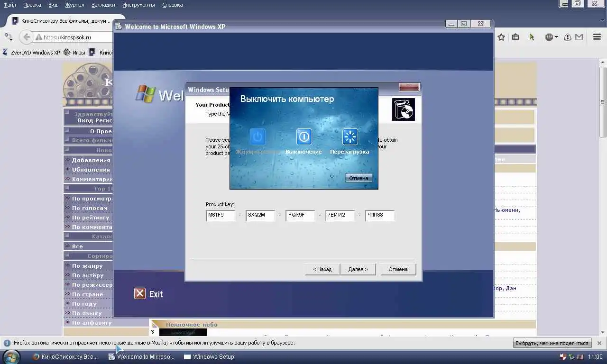Click По языку sidebar link

(x=87, y=313)
